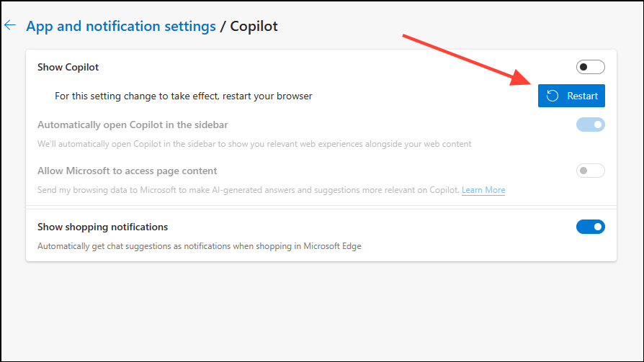Click the circular restart arrow icon

coord(553,96)
